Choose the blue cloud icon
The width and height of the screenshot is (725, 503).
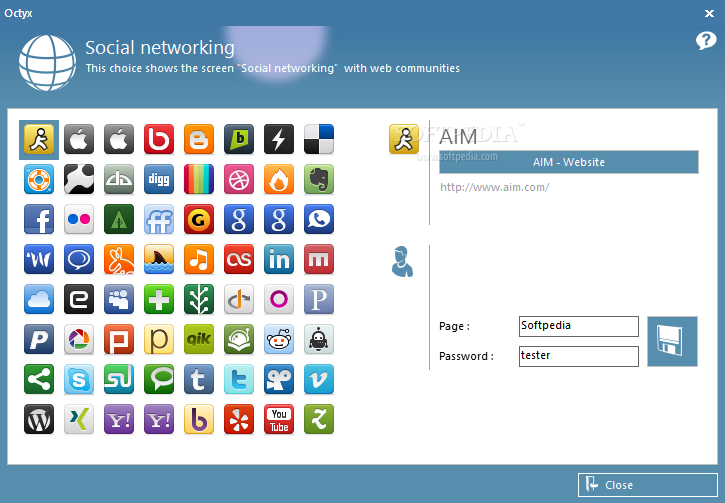[39, 299]
